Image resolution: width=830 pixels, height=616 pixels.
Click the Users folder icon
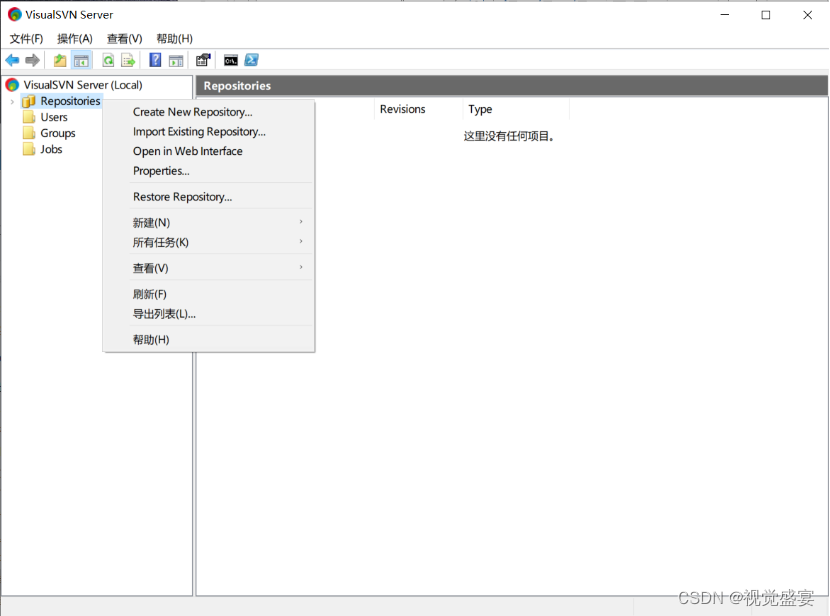30,117
